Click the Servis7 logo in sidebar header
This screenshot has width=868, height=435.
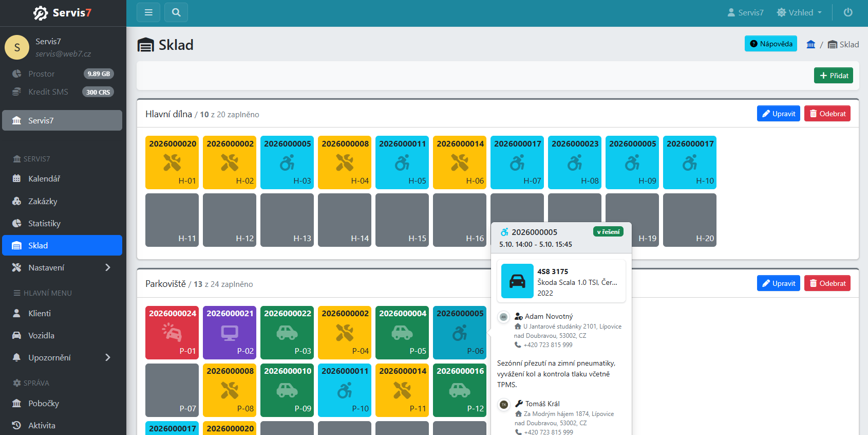point(63,13)
